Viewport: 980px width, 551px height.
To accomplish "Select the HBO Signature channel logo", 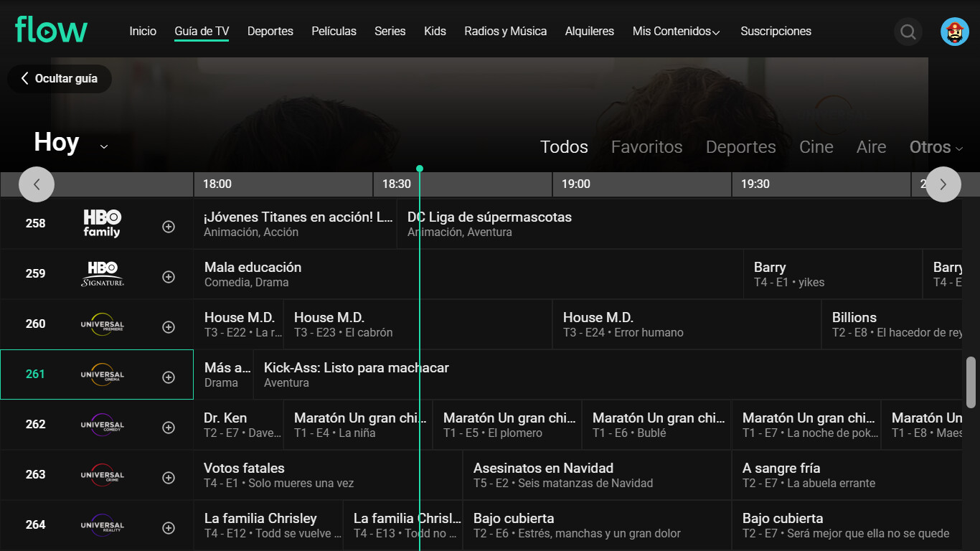I will (x=102, y=273).
